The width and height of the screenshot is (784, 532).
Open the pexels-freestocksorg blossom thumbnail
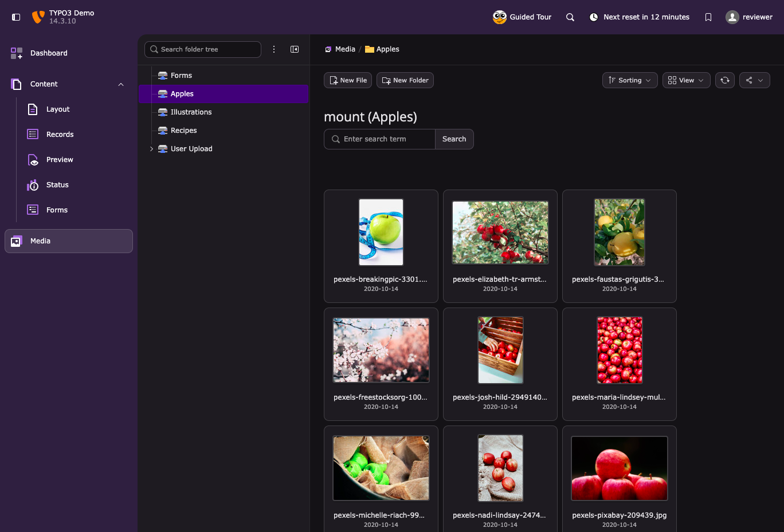[381, 350]
